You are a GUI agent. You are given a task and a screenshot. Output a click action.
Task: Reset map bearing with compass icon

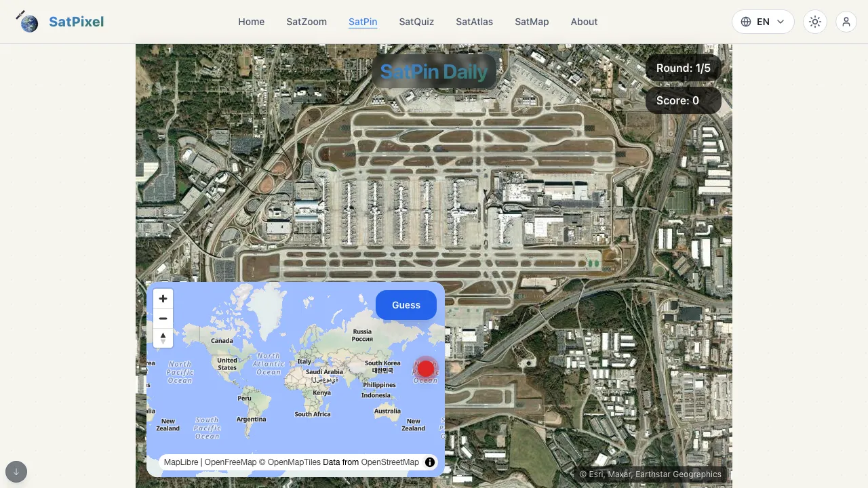pyautogui.click(x=163, y=338)
